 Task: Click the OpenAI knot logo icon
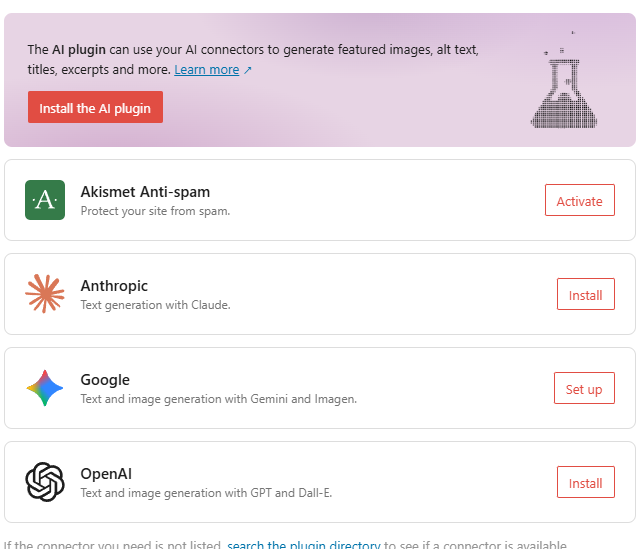pyautogui.click(x=45, y=482)
